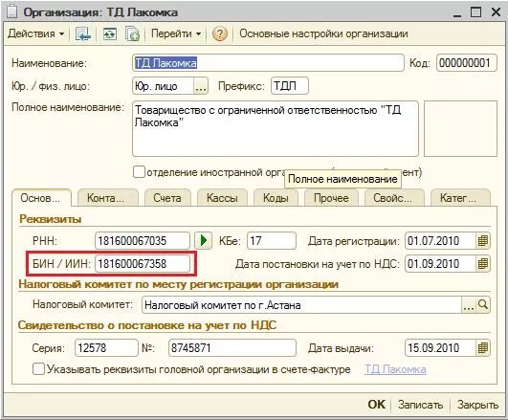Maximize the Организация window
508x420 pixels.
click(475, 12)
